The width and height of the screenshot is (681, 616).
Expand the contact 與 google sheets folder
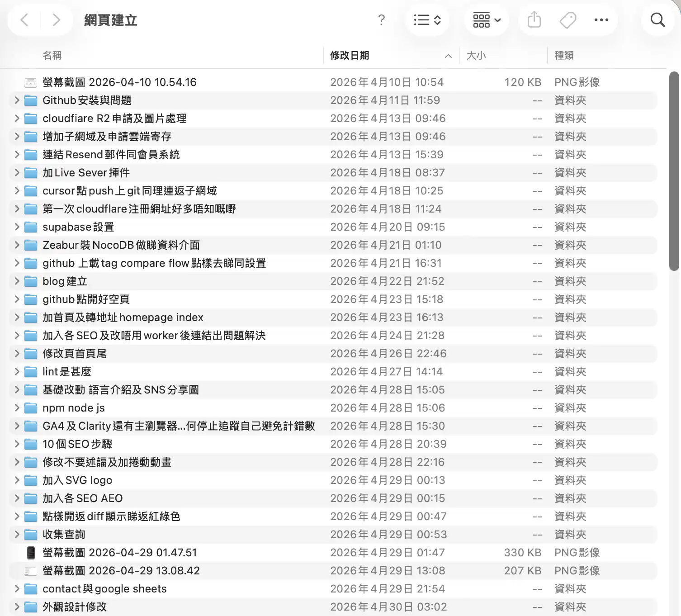(x=17, y=588)
